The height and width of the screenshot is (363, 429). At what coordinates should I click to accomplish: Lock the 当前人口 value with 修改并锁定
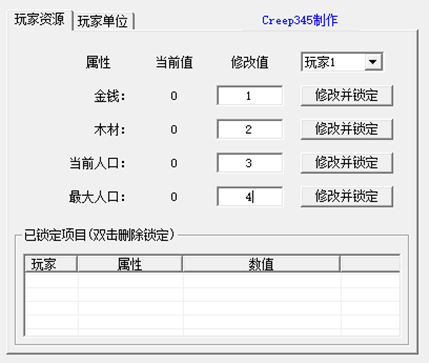click(347, 163)
